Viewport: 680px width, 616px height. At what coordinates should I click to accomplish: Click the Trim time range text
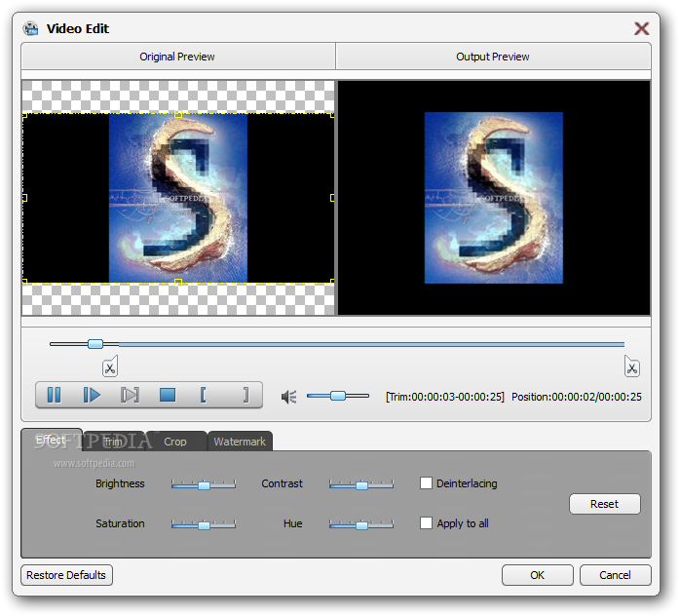click(x=445, y=397)
